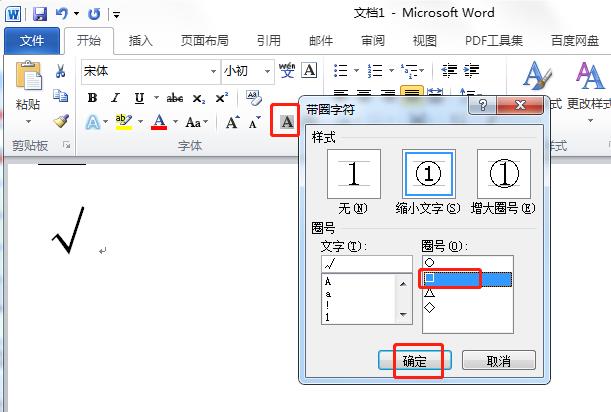
Task: Open the 页面布局 ribbon tab
Action: click(x=204, y=41)
